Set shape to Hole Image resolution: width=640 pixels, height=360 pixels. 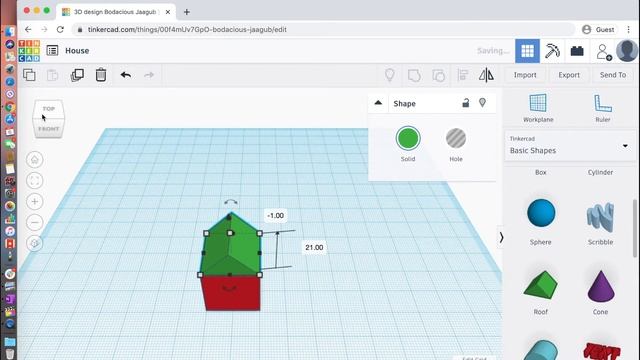(456, 139)
